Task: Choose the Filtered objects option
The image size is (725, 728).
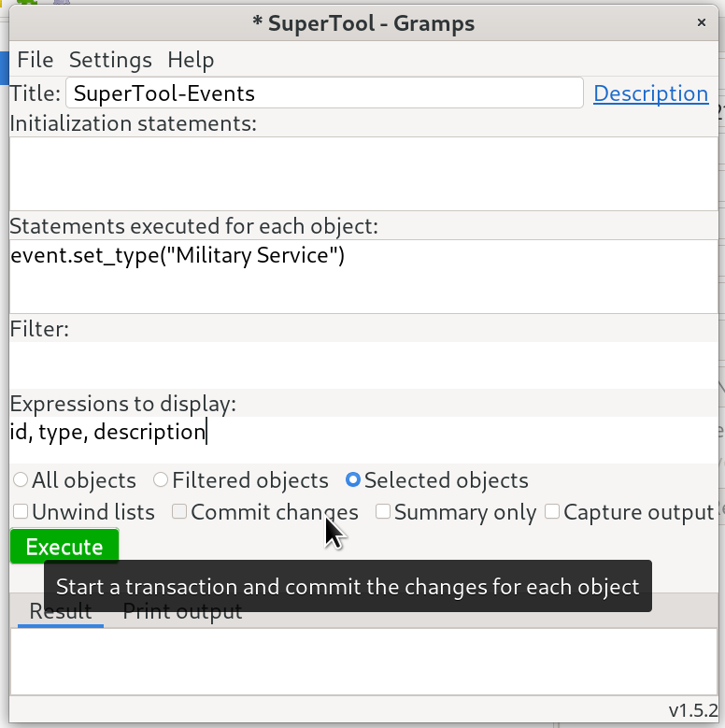Action: click(162, 480)
